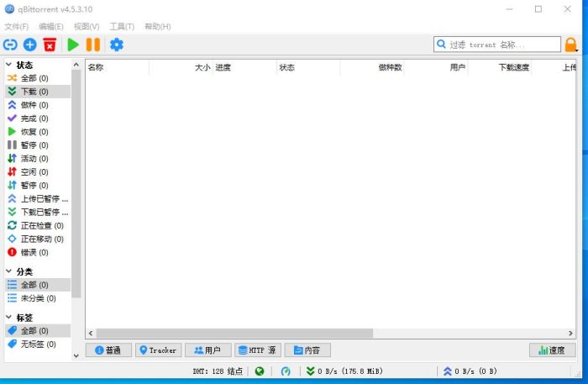Click the blue upload speed arrows icon

pos(448,371)
